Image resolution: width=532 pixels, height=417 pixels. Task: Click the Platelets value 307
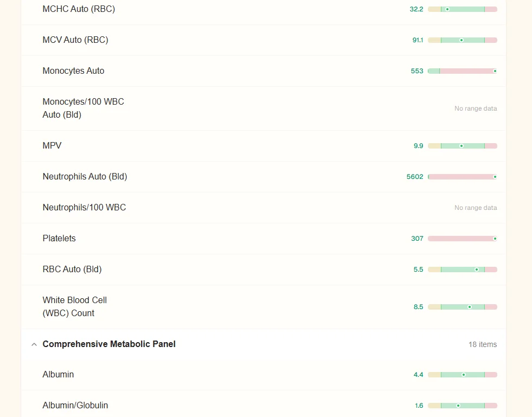(x=417, y=239)
